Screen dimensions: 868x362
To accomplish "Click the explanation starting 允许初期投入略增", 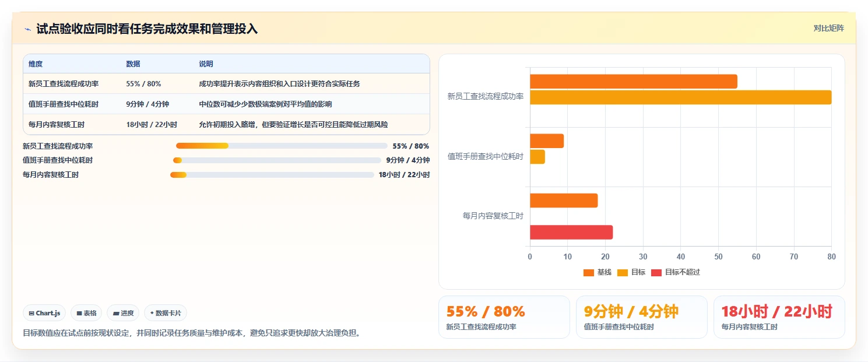I will pyautogui.click(x=293, y=125).
